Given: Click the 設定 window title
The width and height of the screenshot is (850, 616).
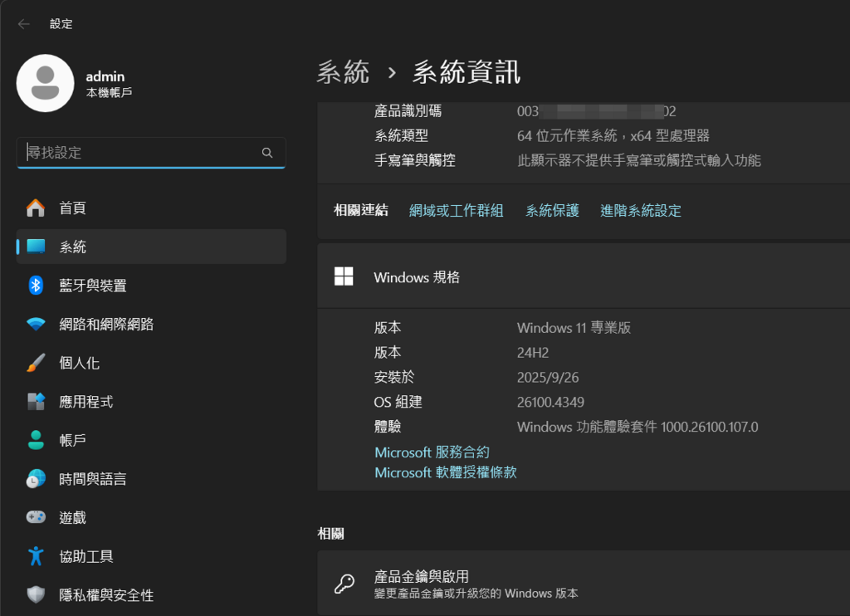Looking at the screenshot, I should click(61, 24).
